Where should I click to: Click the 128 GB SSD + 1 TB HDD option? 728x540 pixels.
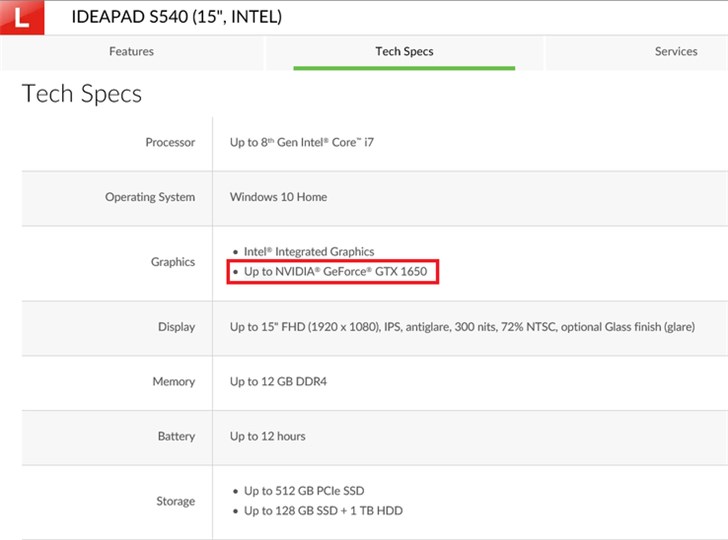tap(323, 511)
